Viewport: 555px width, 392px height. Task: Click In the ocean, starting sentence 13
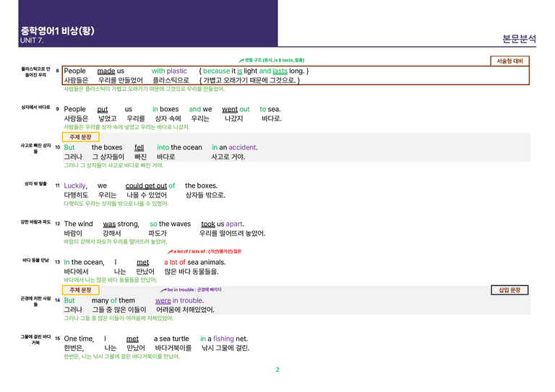click(x=85, y=262)
